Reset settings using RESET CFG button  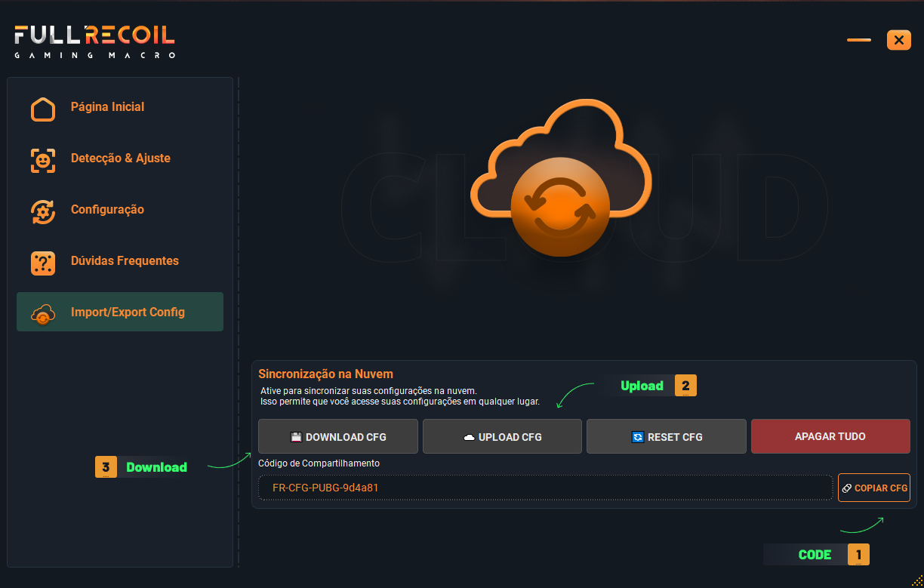(667, 436)
